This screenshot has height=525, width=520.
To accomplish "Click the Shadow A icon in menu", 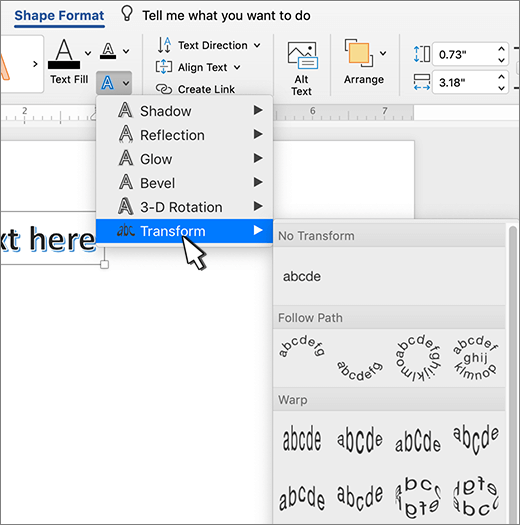I will [125, 110].
